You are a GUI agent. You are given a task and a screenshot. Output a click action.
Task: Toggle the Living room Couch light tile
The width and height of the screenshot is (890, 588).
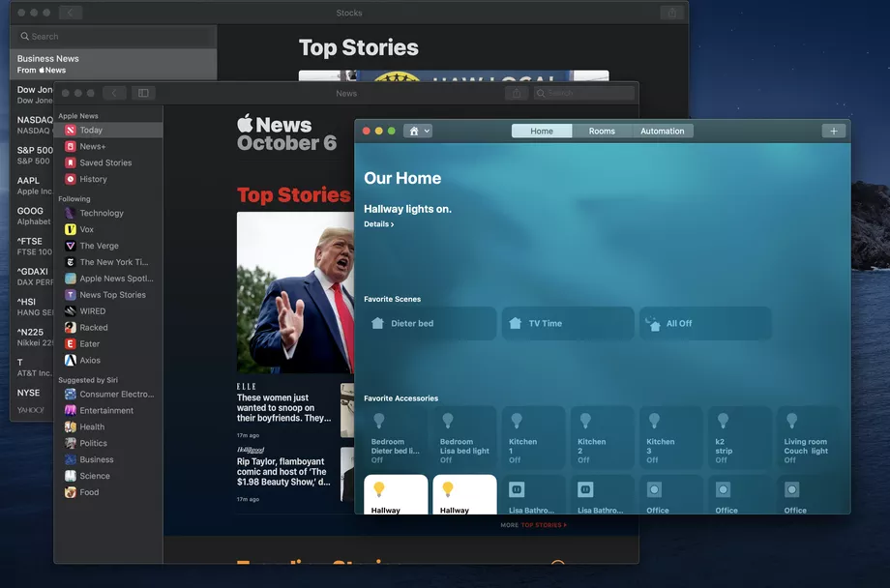point(808,437)
